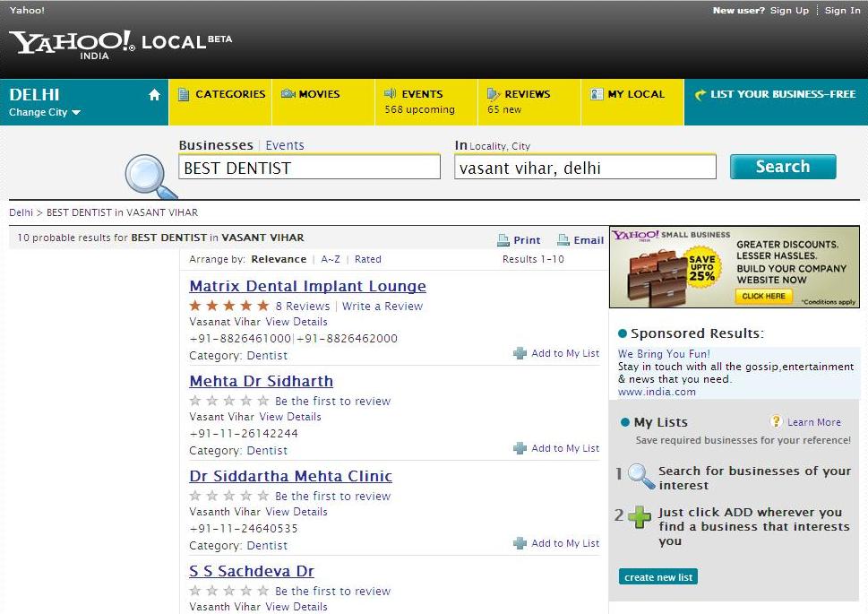Open S S Sachdeva Dr listing

[x=252, y=571]
